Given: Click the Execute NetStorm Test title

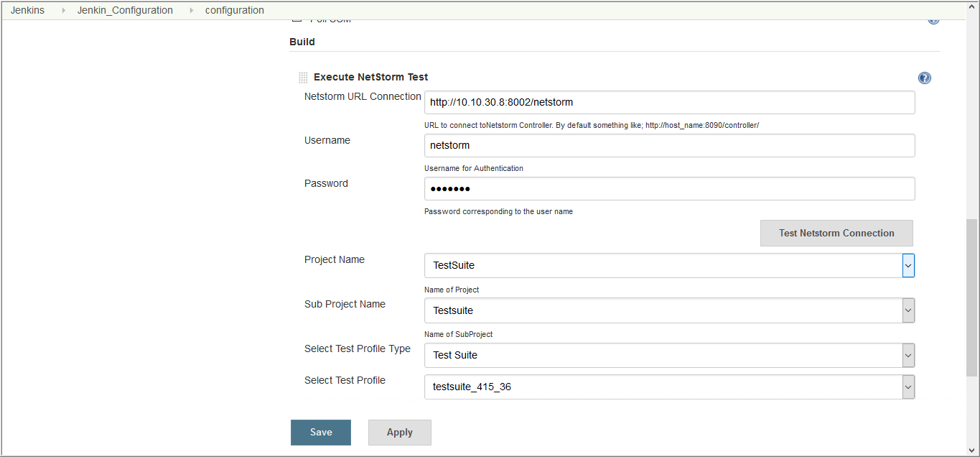Looking at the screenshot, I should pos(371,77).
